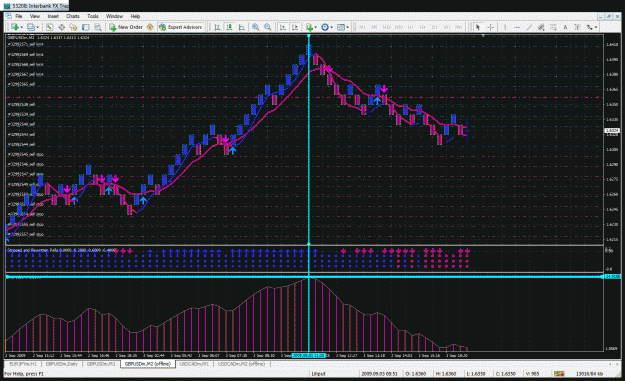Viewport: 625px width, 381px height.
Task: Switch chart to candlesticks type
Action: 229,27
